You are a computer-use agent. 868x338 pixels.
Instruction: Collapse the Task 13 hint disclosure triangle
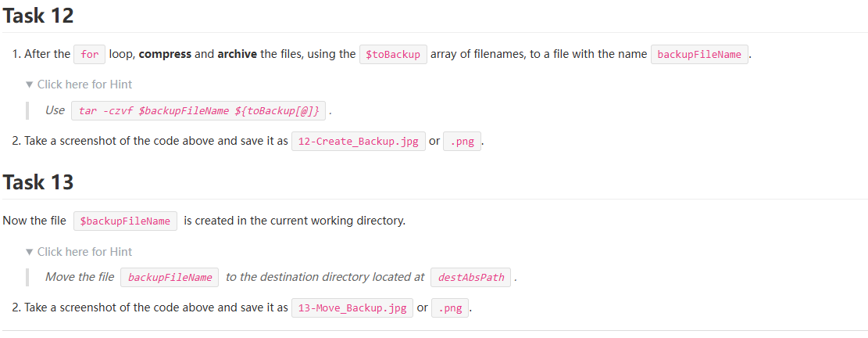point(30,252)
